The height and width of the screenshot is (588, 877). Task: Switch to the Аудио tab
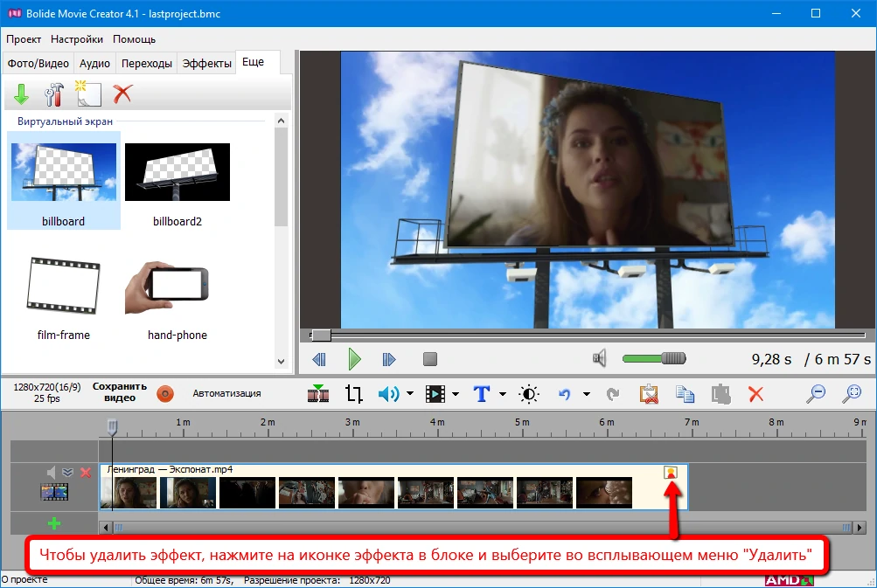click(x=94, y=63)
